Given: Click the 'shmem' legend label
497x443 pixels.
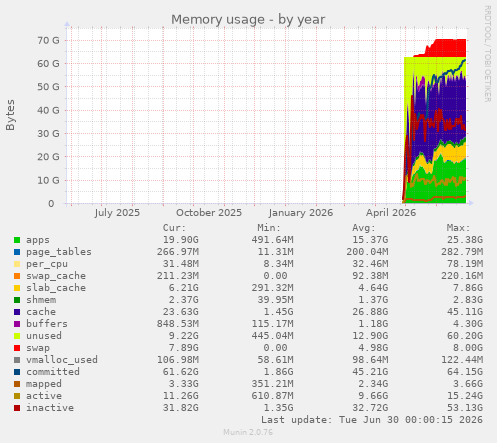Looking at the screenshot, I should click(x=41, y=300).
